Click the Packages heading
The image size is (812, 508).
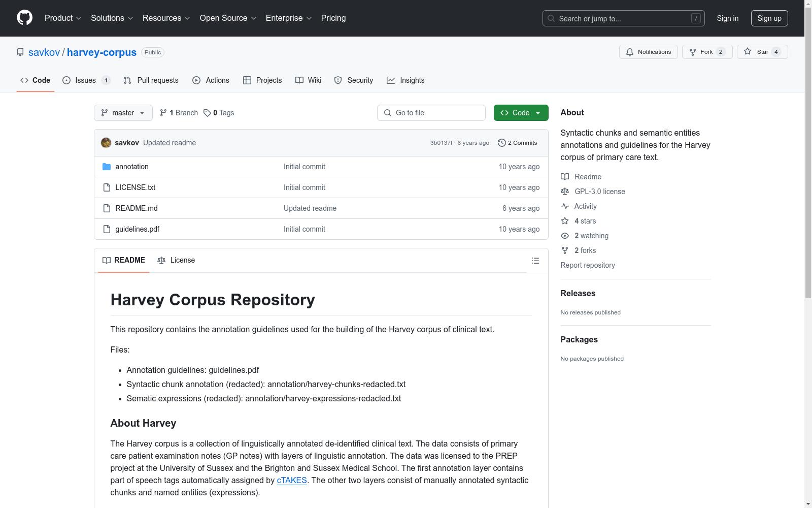pyautogui.click(x=579, y=339)
